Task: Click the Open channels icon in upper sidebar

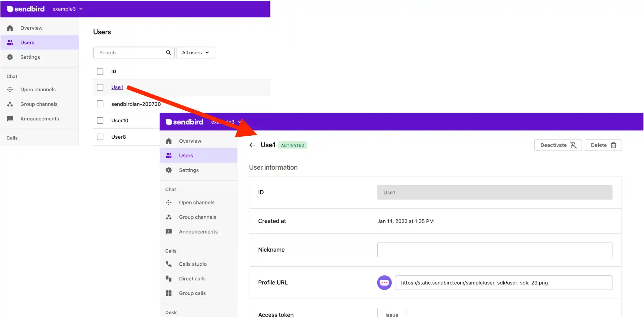Action: click(10, 89)
